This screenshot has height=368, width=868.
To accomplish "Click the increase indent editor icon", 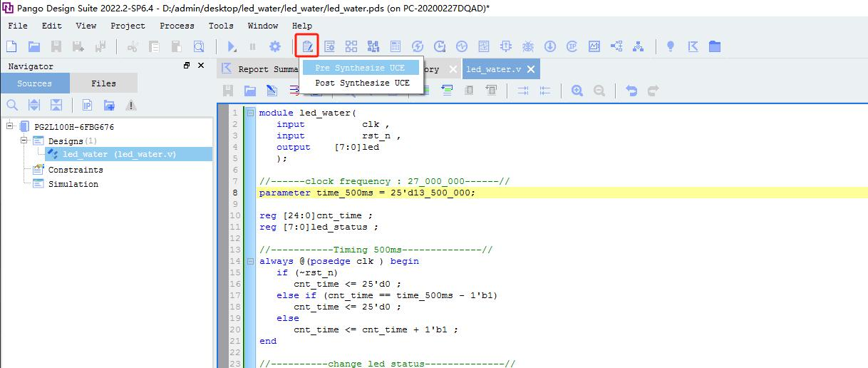I will point(523,91).
